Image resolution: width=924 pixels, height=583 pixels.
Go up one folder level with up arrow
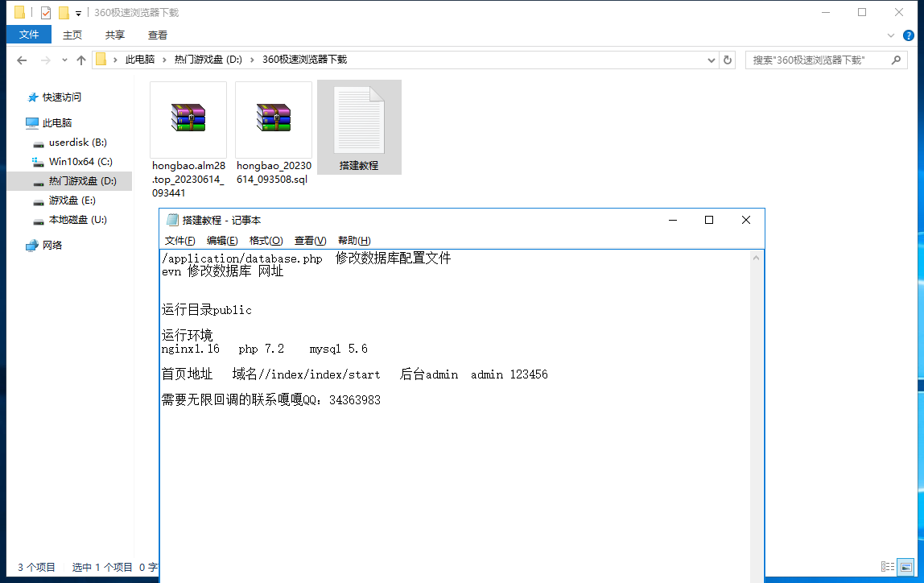click(x=81, y=60)
